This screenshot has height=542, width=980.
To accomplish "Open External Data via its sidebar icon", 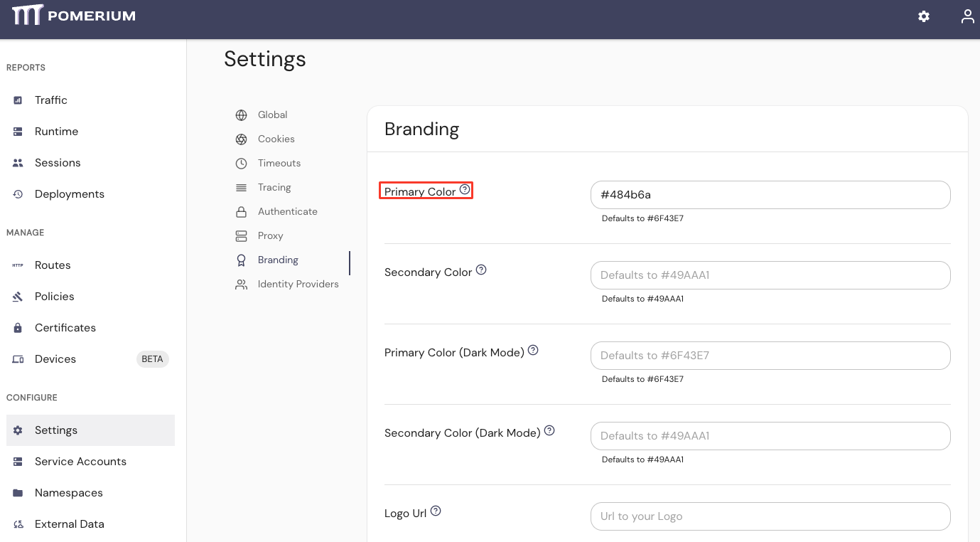I will click(17, 524).
